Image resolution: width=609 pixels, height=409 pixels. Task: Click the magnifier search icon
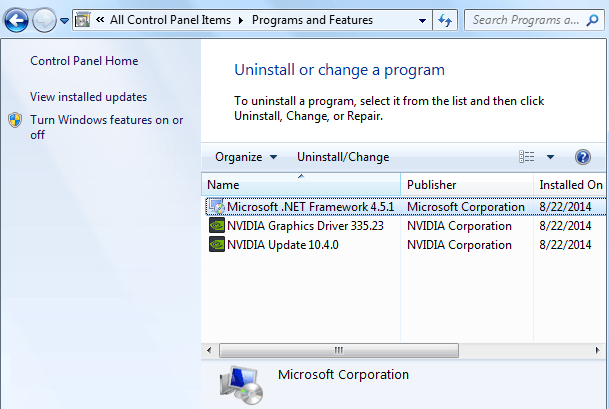(x=592, y=20)
